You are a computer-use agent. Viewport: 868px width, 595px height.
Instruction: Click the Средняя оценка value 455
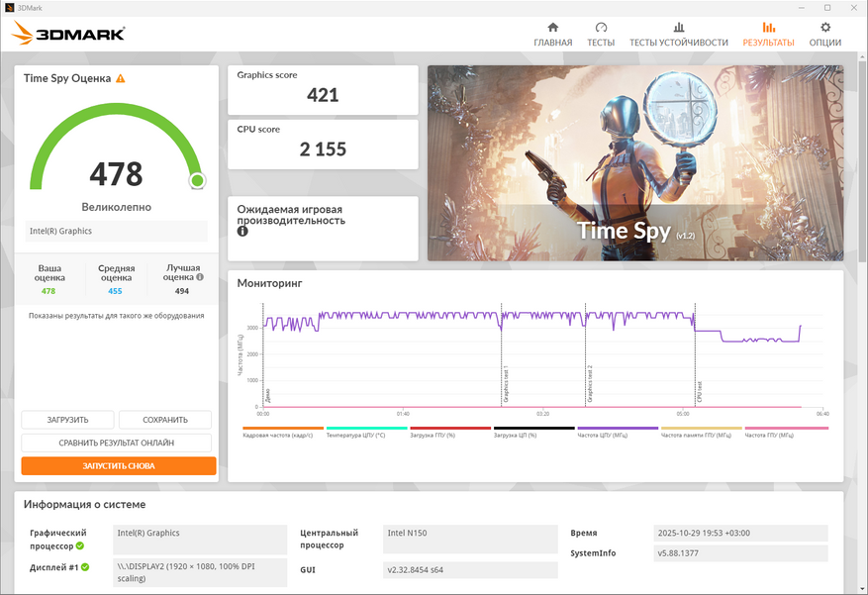point(115,291)
